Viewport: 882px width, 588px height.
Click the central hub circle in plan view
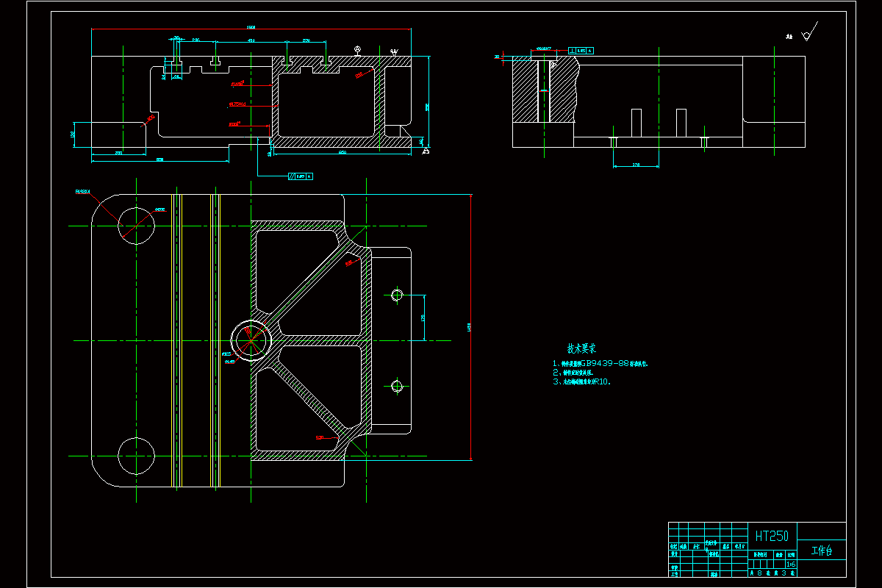tap(251, 340)
